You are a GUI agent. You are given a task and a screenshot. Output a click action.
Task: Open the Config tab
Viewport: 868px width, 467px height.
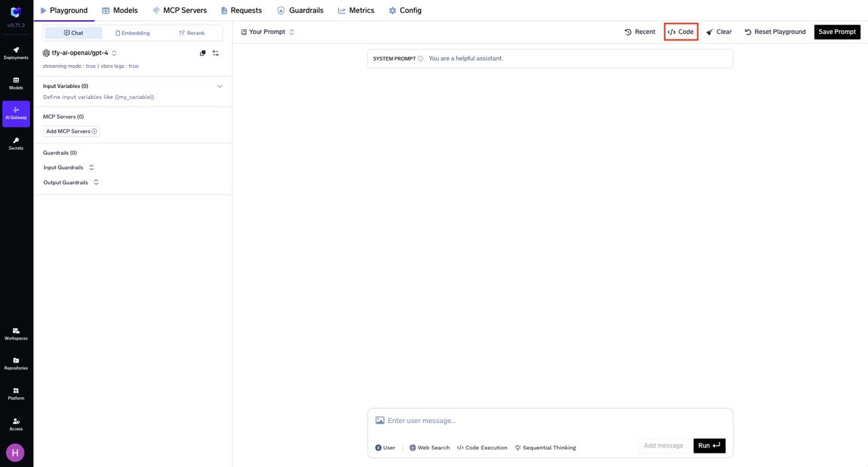coord(405,10)
